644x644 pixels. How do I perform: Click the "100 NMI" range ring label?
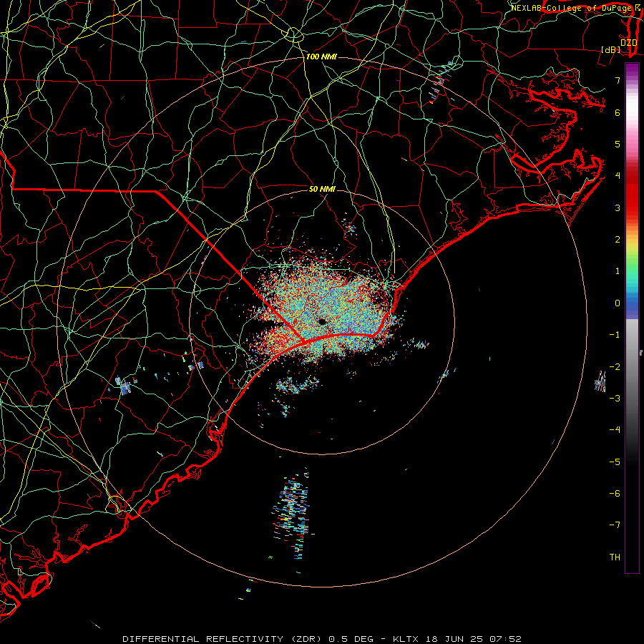tap(321, 57)
